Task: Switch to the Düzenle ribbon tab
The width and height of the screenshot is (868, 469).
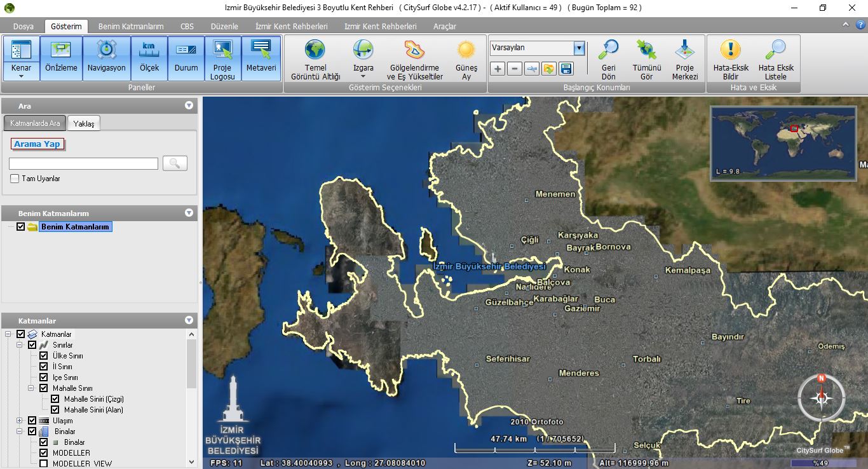Action: (x=224, y=27)
